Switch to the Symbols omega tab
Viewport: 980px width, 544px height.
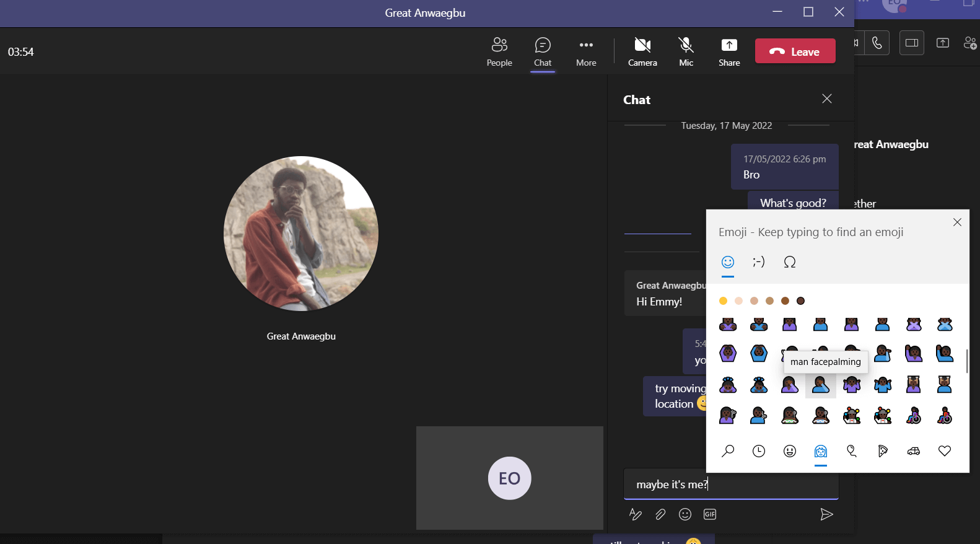coord(790,262)
